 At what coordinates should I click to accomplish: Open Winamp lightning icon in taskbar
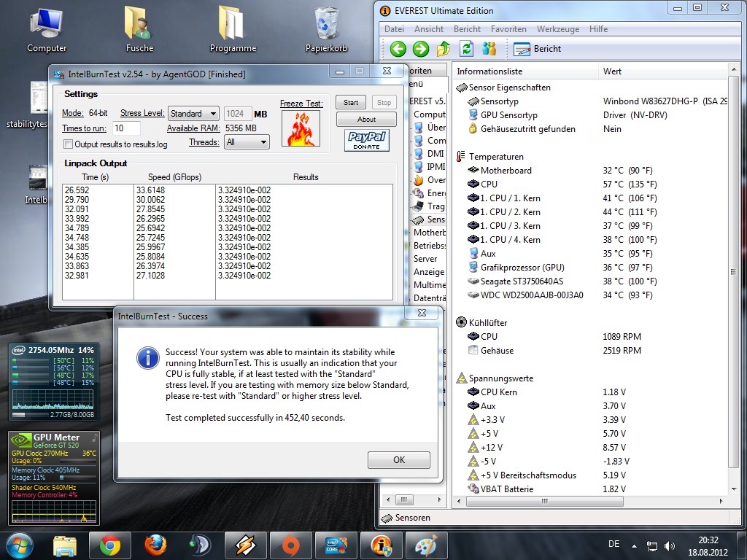(x=245, y=545)
